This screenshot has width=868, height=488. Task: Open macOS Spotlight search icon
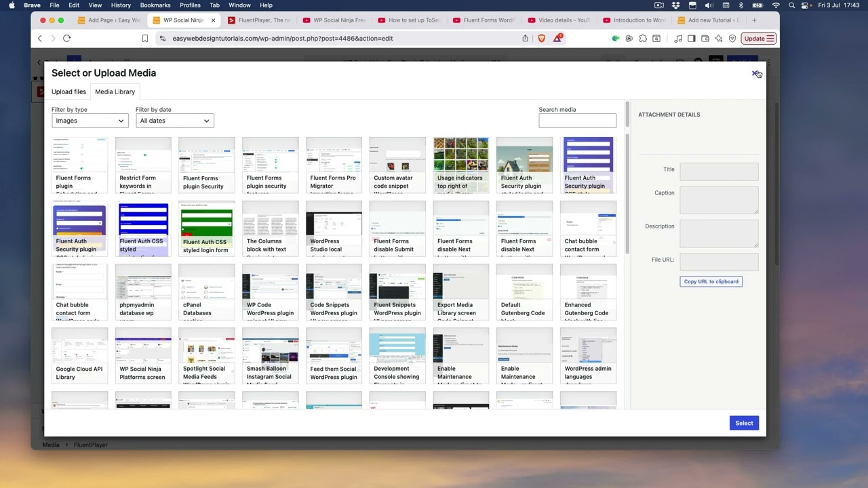pos(791,5)
